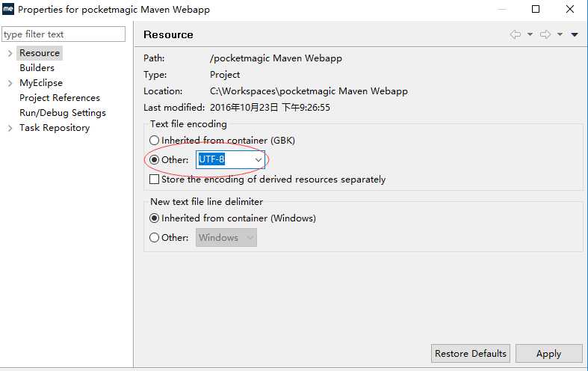Close the Properties dialog
This screenshot has height=371, width=588.
[x=570, y=9]
